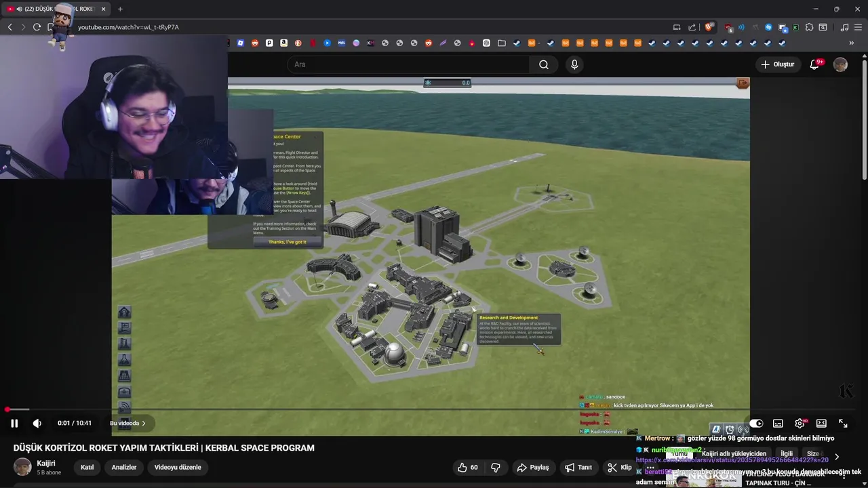Click the Tanıt promote button
Viewport: 868px width, 488px height.
tap(578, 467)
